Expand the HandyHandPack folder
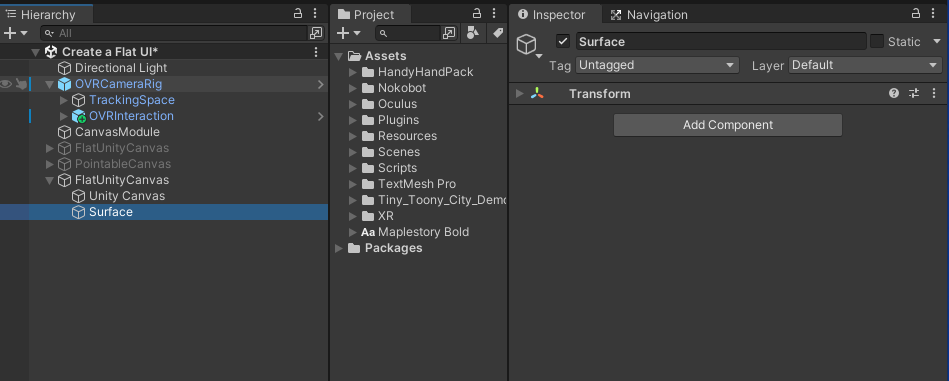Image resolution: width=949 pixels, height=381 pixels. [353, 73]
